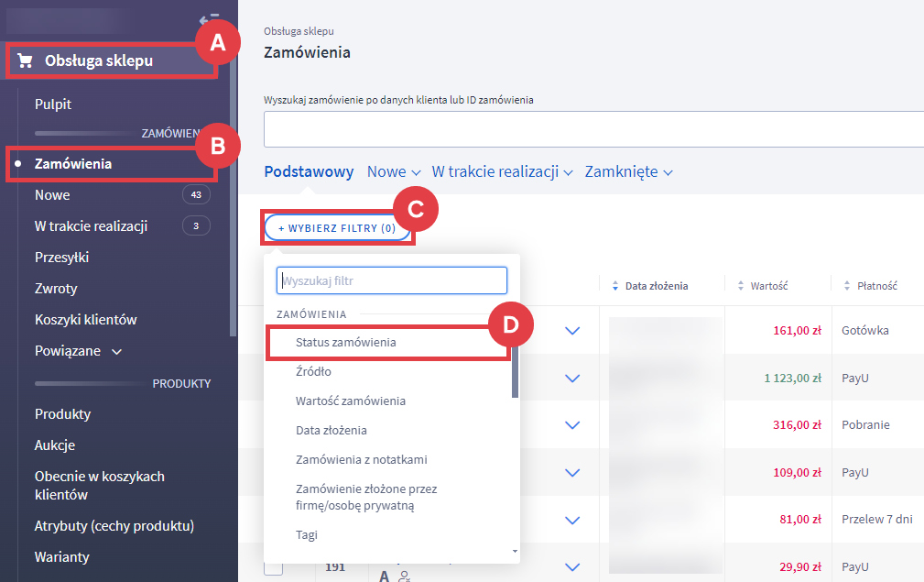Click sort arrows on Wartość column
924x582 pixels.
point(741,286)
